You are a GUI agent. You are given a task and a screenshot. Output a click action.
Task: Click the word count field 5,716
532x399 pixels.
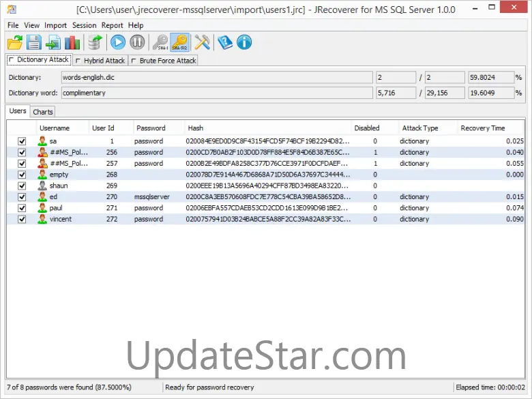pos(396,93)
